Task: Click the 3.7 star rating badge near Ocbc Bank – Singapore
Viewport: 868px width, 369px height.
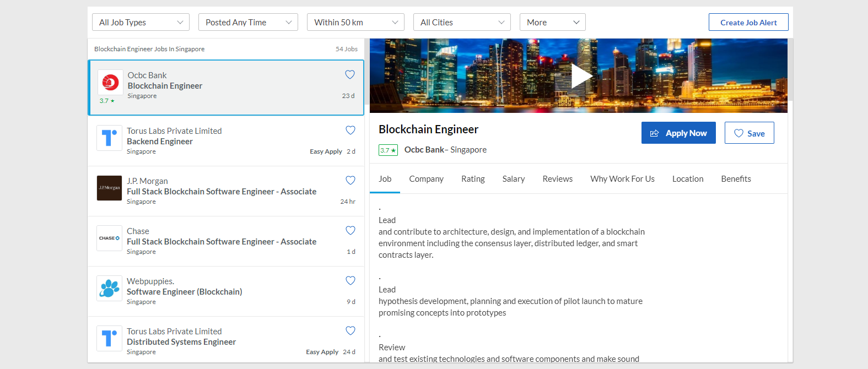Action: click(388, 150)
